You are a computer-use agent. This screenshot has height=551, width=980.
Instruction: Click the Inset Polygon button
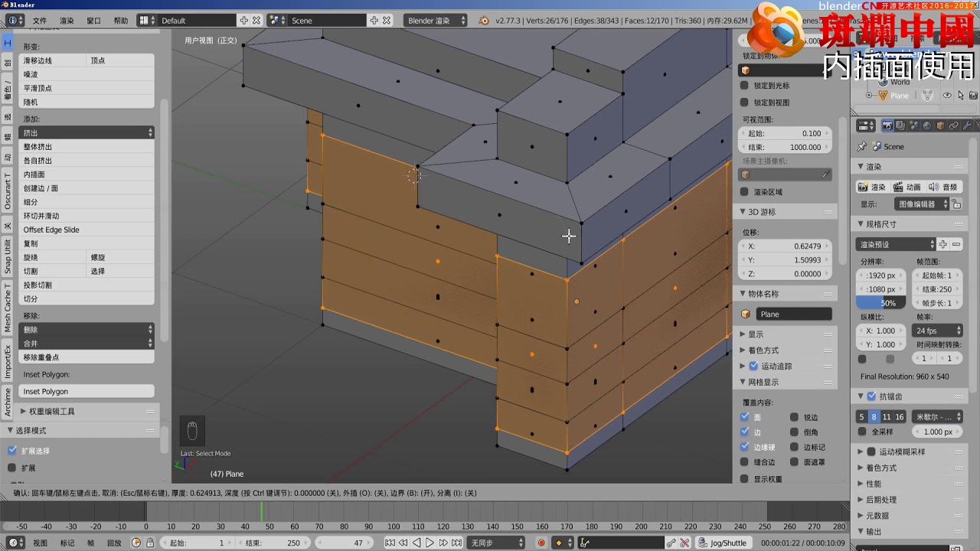coord(87,391)
